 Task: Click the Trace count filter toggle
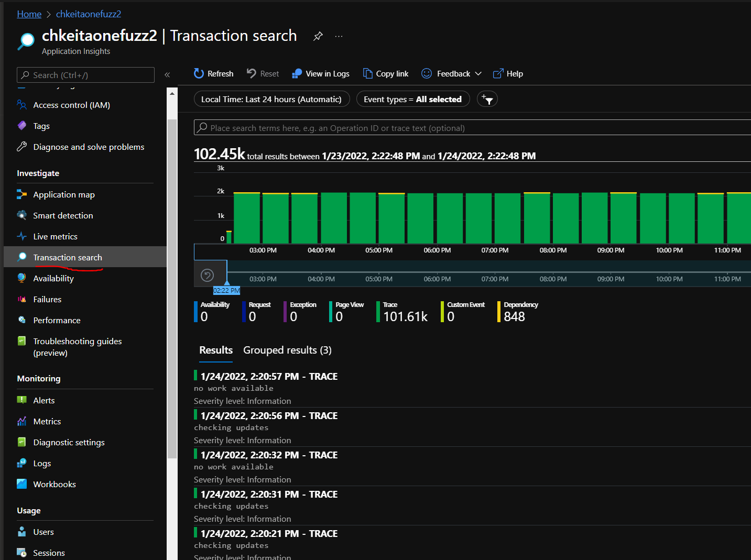tap(401, 312)
